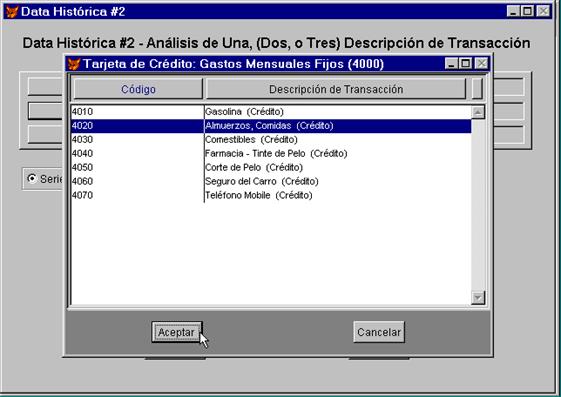
Task: Close the Tarjeta de Crédito dialog
Action: (x=482, y=64)
